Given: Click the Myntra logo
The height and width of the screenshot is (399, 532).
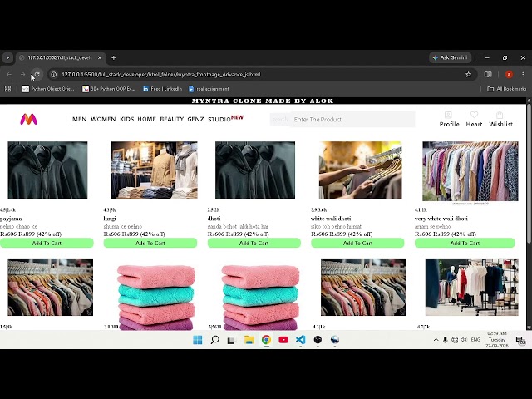Looking at the screenshot, I should click(28, 119).
